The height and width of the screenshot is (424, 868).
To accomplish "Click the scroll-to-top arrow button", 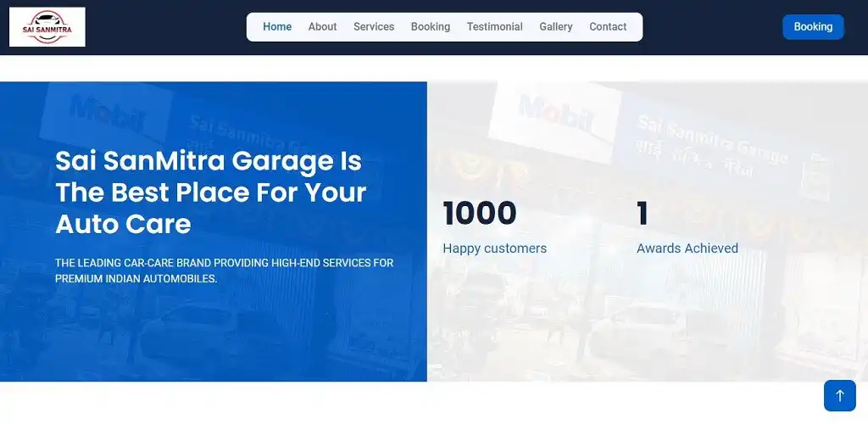I will point(839,395).
